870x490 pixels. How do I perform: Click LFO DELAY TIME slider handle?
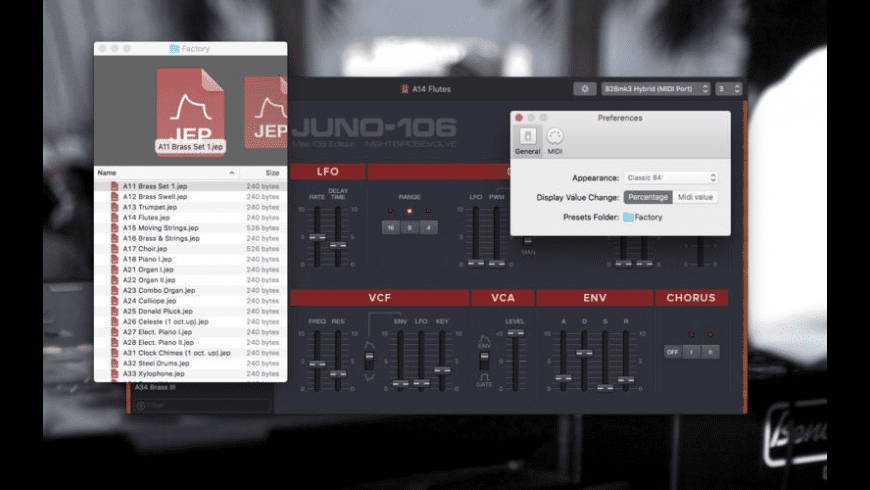coord(338,245)
